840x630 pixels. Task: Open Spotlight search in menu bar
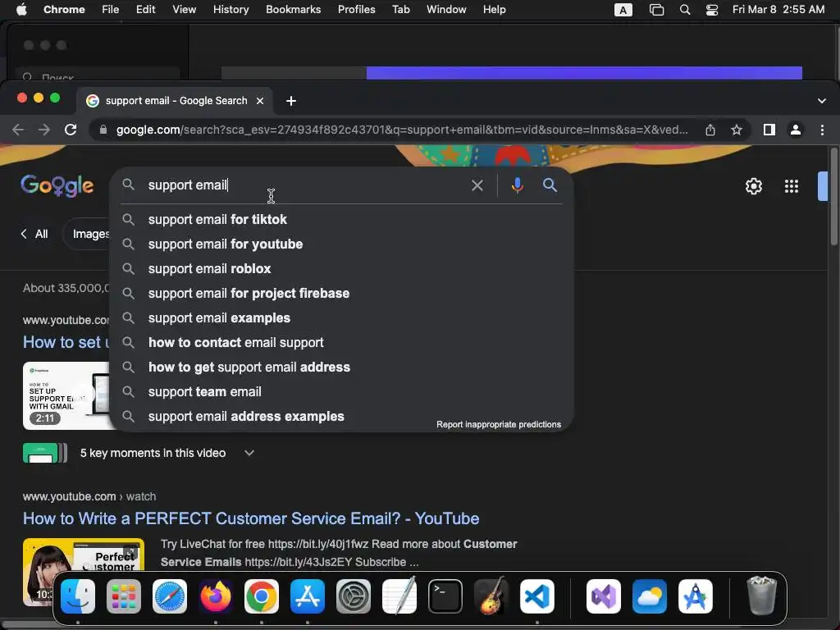[684, 10]
